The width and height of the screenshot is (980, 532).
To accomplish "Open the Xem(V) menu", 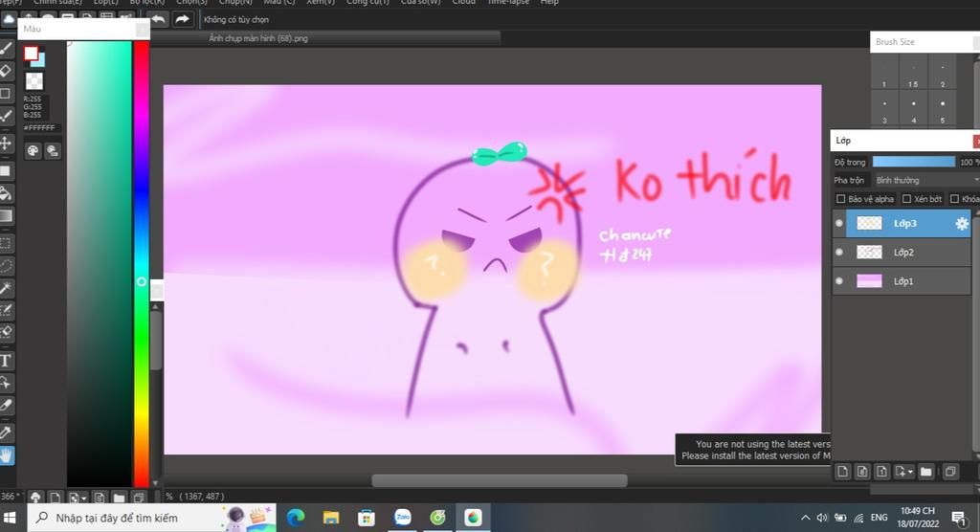I will pos(321,3).
